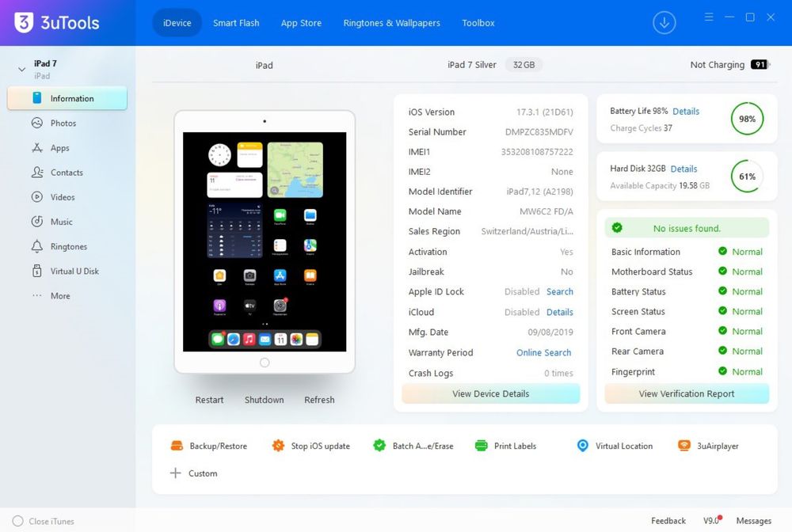Image resolution: width=792 pixels, height=532 pixels.
Task: Click Warranty Period Online Search link
Action: (543, 352)
